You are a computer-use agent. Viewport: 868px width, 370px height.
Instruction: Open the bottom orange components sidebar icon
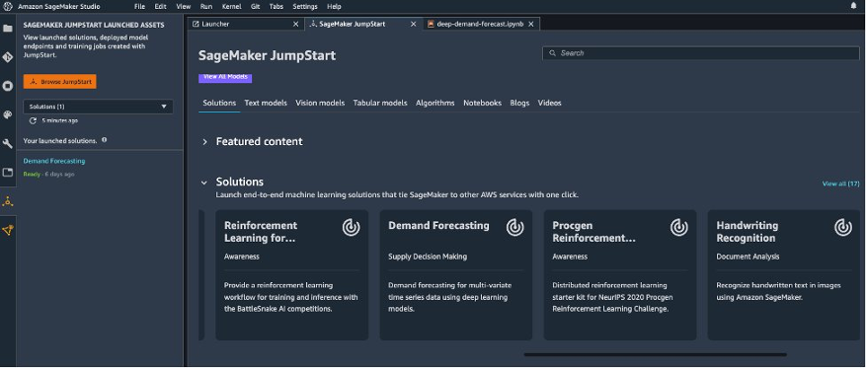point(8,230)
